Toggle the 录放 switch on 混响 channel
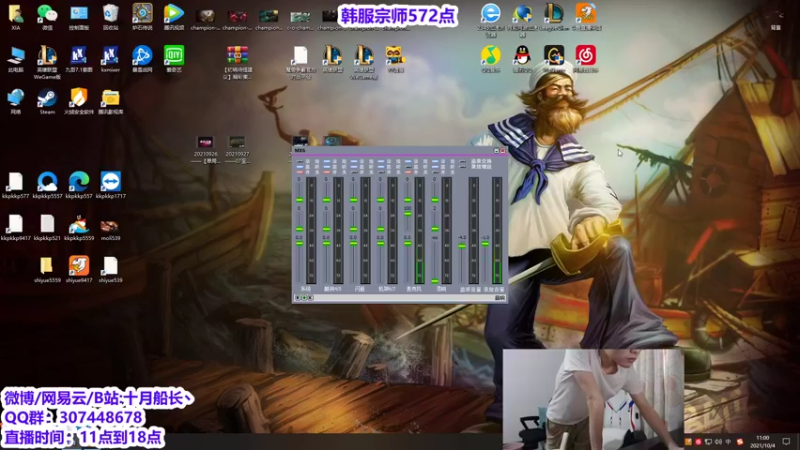 click(435, 161)
